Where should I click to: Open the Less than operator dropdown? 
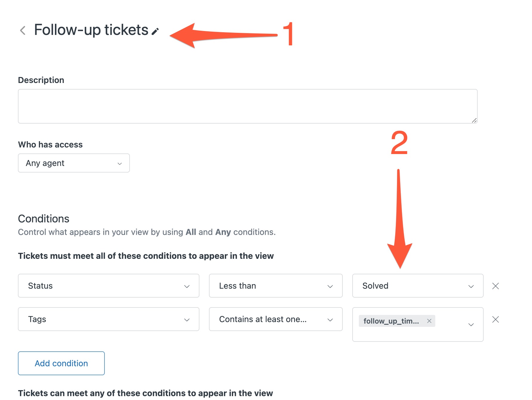click(x=276, y=286)
